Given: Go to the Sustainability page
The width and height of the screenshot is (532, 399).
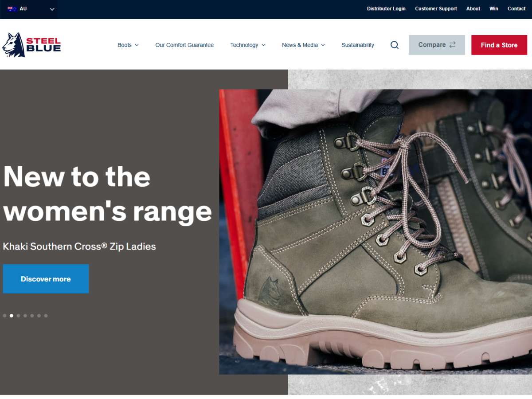Looking at the screenshot, I should point(358,45).
